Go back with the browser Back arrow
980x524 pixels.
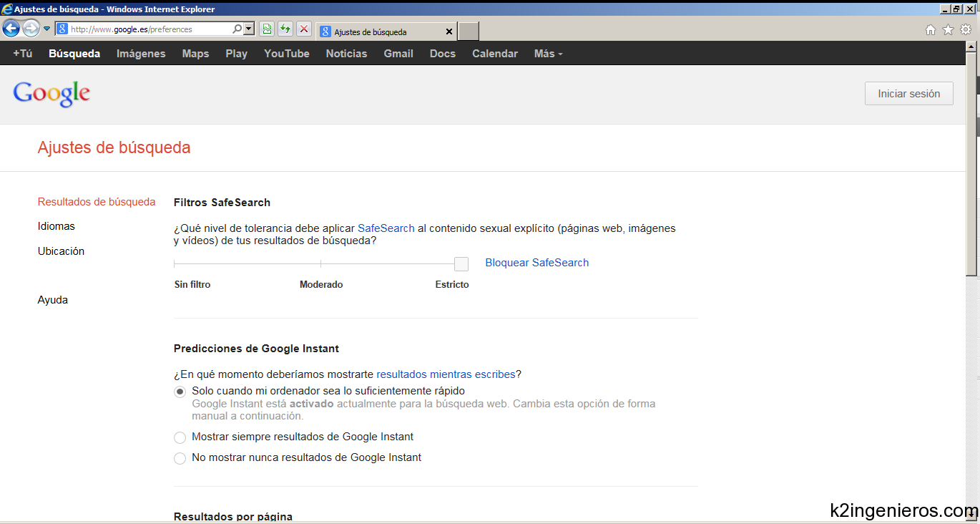pyautogui.click(x=11, y=29)
